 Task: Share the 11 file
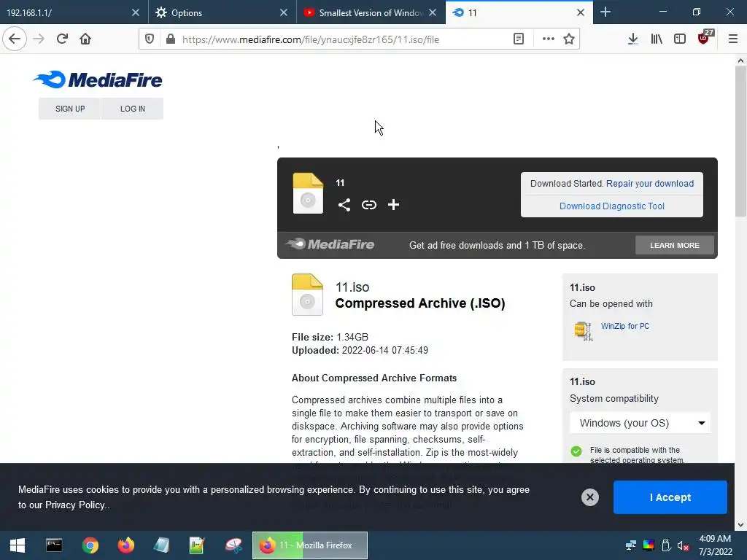(x=344, y=205)
